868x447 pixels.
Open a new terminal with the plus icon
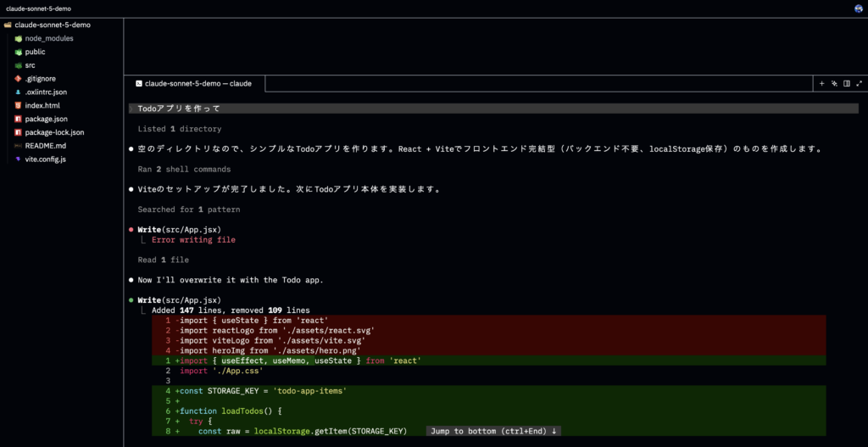(822, 84)
